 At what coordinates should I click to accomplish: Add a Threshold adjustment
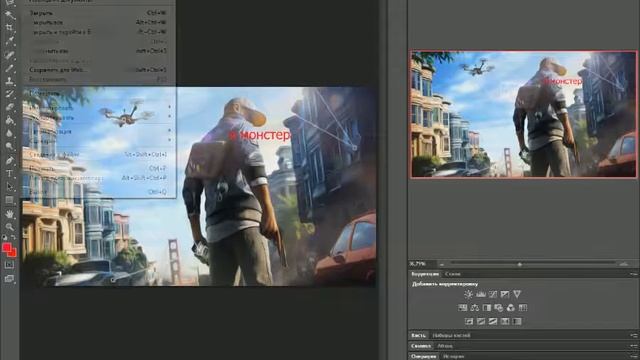coord(493,322)
